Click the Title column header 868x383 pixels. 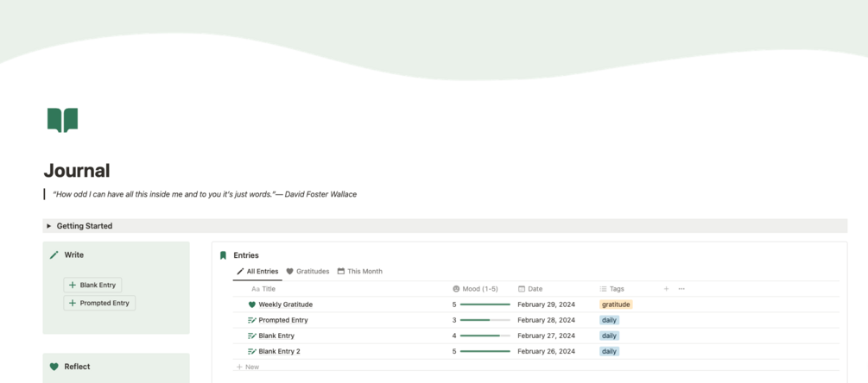coord(263,288)
